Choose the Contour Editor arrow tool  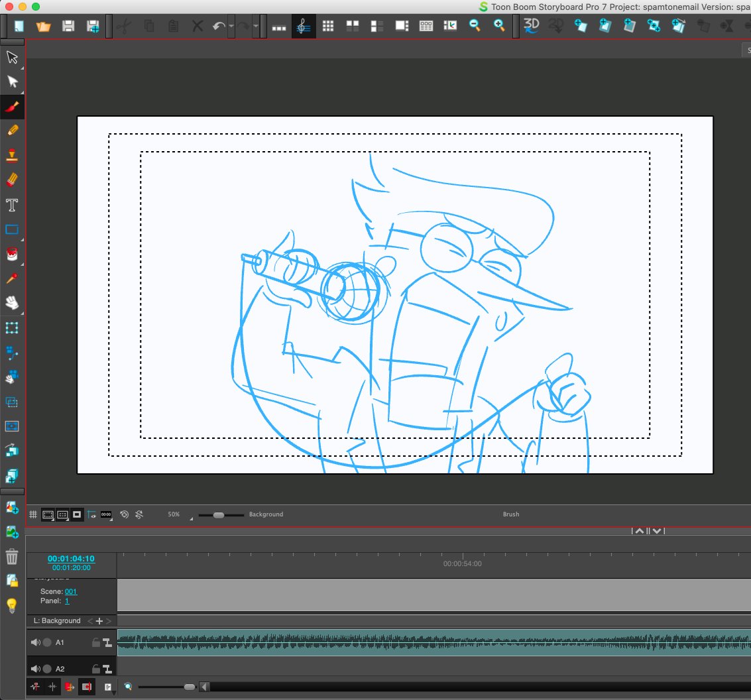pyautogui.click(x=12, y=82)
